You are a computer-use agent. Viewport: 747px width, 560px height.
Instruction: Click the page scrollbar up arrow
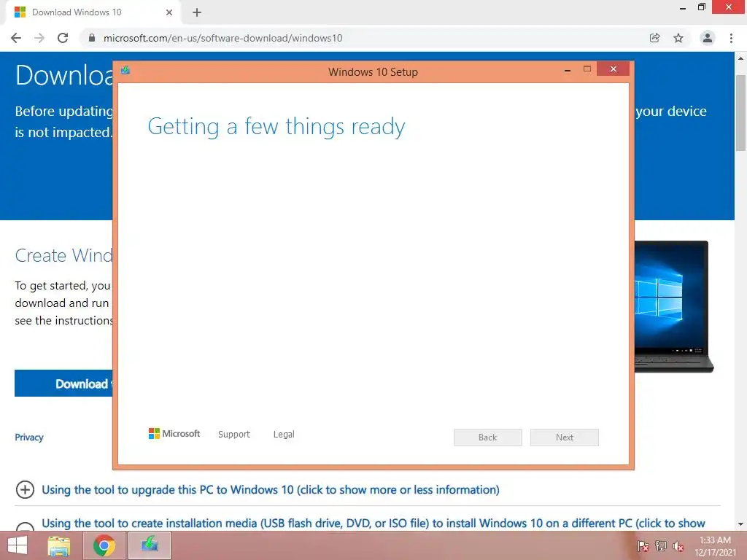[x=740, y=58]
